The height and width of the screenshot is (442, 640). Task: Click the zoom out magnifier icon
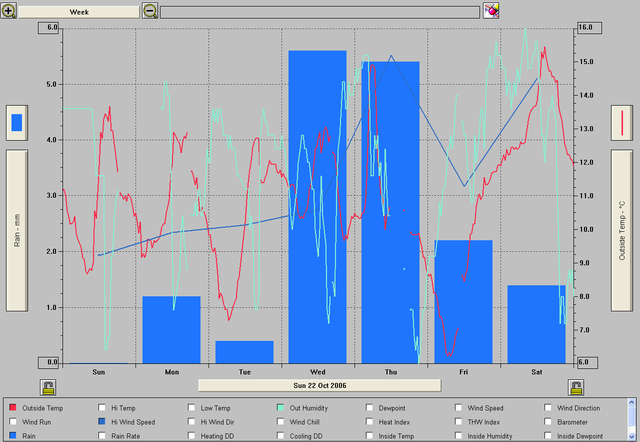pyautogui.click(x=150, y=11)
